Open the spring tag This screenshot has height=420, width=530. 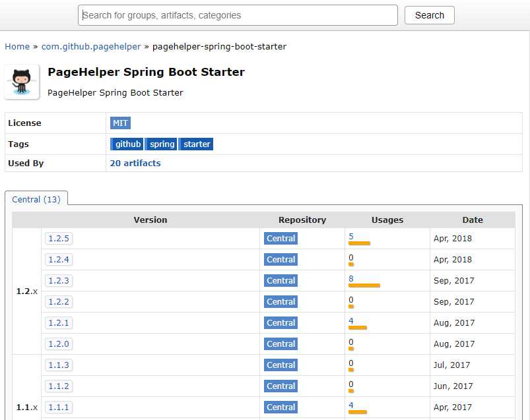tap(162, 144)
